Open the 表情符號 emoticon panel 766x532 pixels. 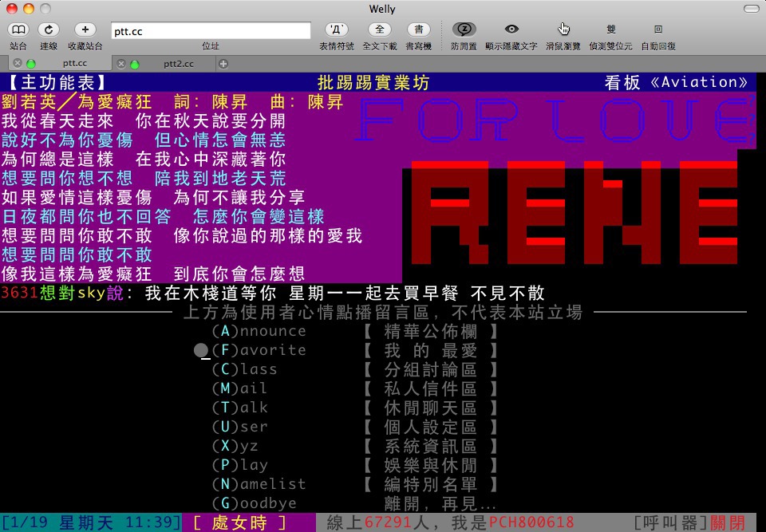(337, 30)
